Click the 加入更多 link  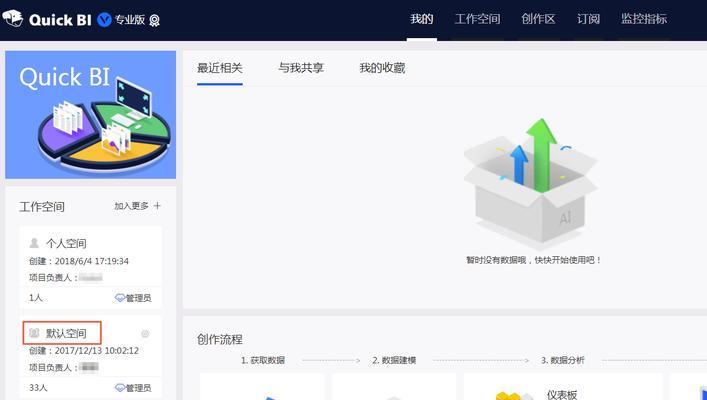[131, 206]
